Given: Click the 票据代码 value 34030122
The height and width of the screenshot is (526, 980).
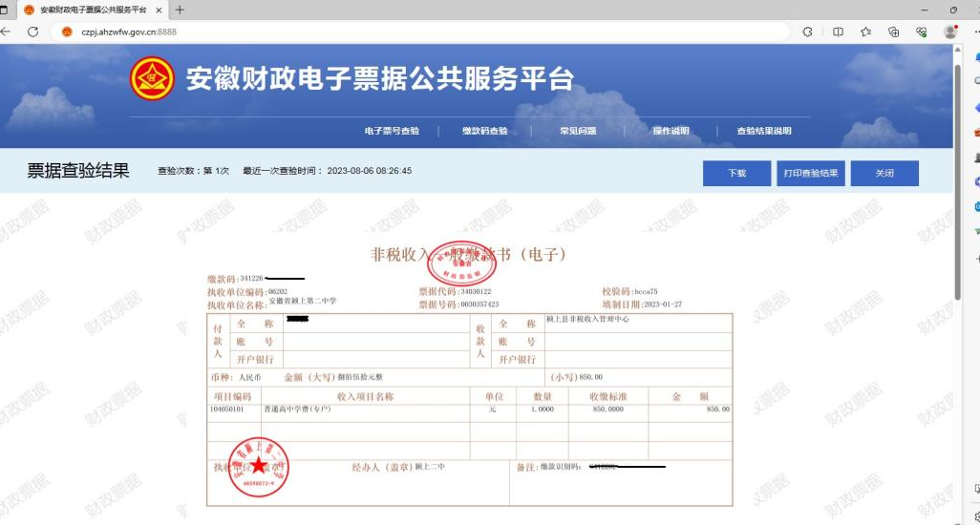Looking at the screenshot, I should pyautogui.click(x=477, y=292).
